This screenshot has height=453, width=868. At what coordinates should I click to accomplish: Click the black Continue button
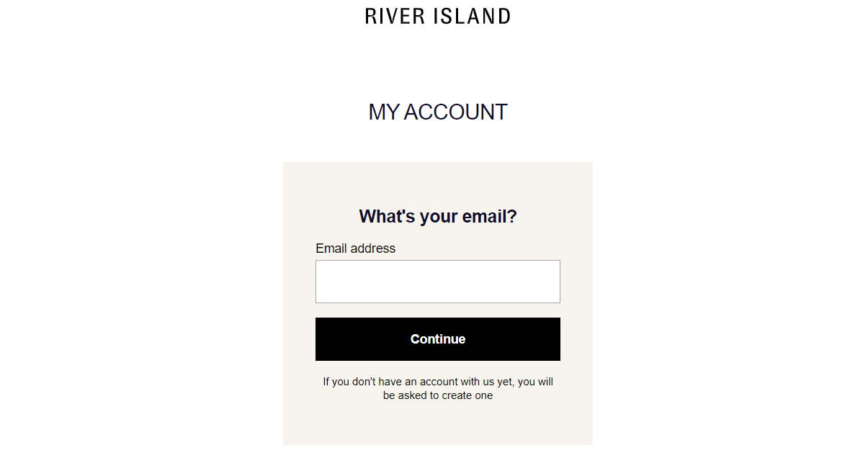tap(438, 339)
